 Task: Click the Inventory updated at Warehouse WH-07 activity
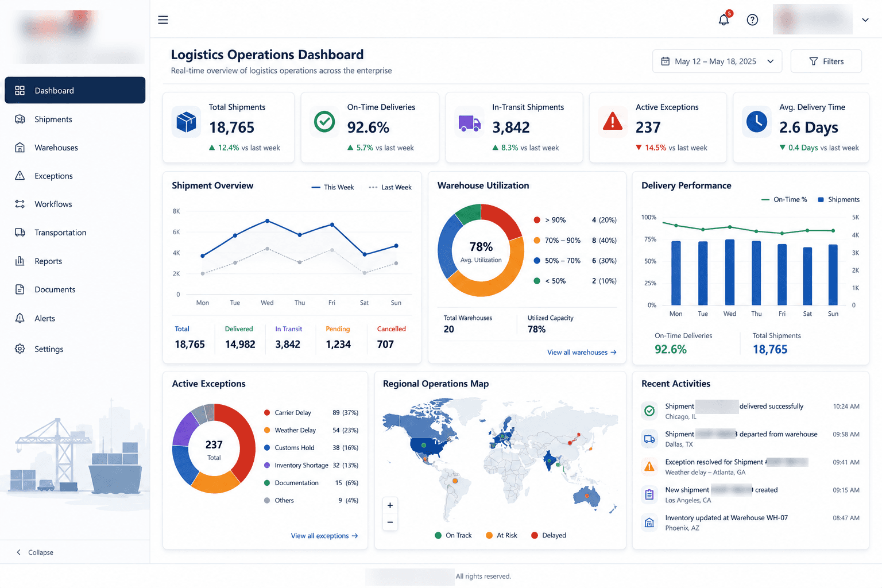751,523
